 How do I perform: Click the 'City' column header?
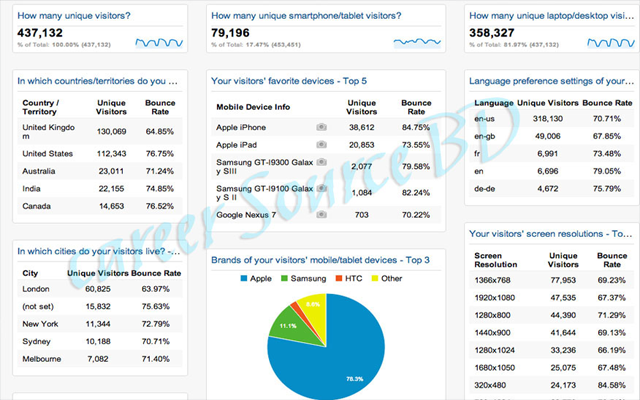point(30,273)
